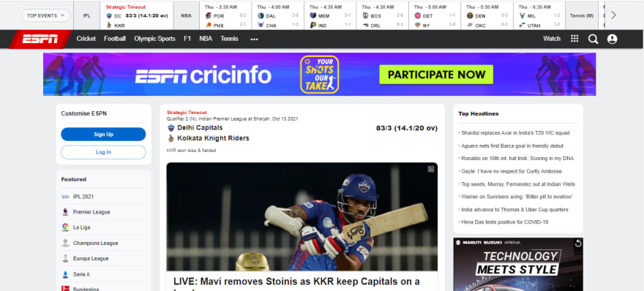Viewport: 644px width, 291px height.
Task: Open the Football menu
Action: point(115,39)
